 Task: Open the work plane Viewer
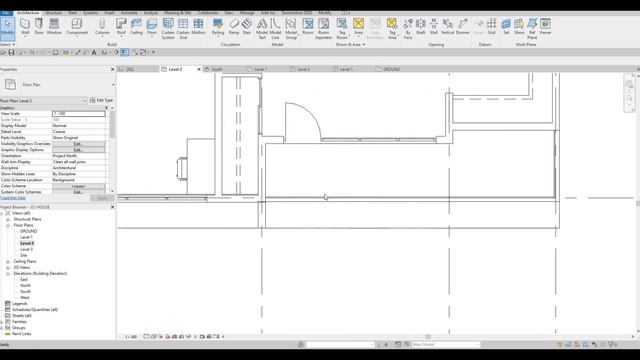point(545,27)
